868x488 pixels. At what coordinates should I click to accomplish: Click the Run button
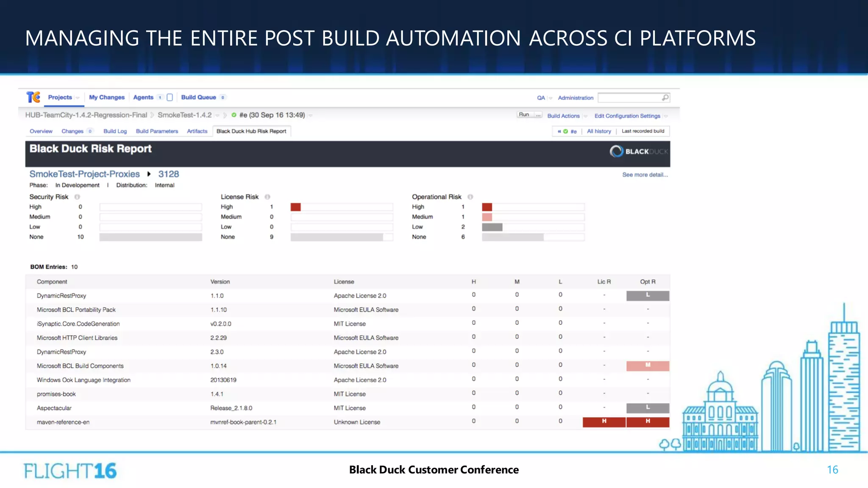pyautogui.click(x=525, y=115)
